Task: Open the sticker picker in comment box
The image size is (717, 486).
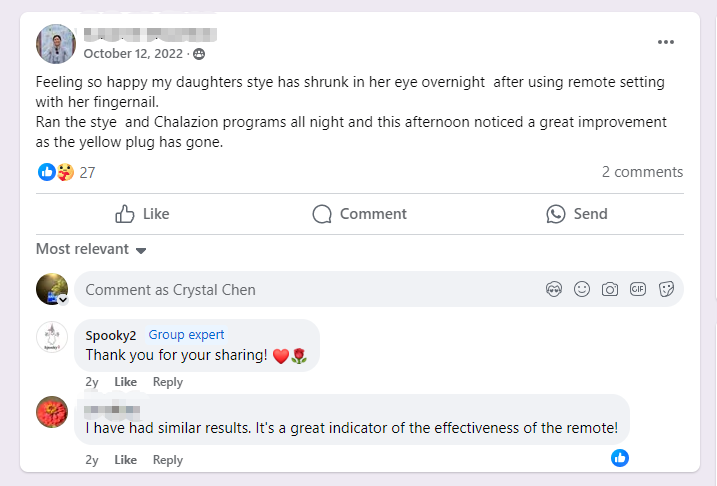Action: pos(666,289)
